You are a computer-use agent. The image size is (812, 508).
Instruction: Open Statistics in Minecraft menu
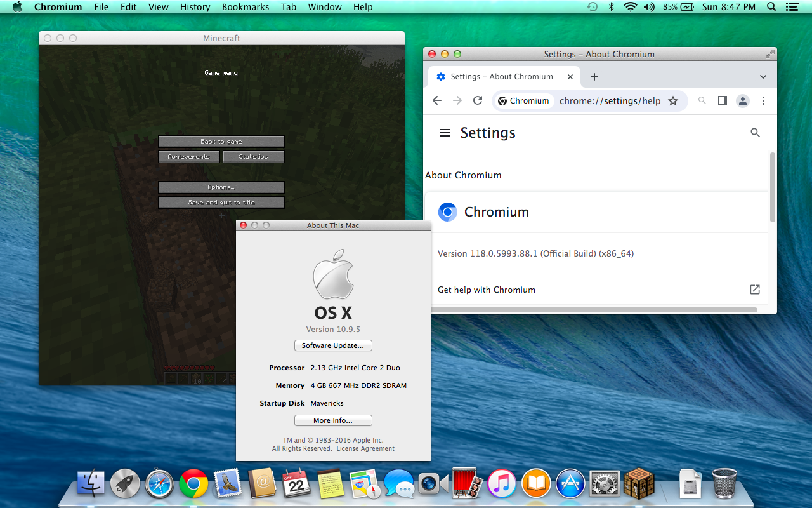click(254, 157)
